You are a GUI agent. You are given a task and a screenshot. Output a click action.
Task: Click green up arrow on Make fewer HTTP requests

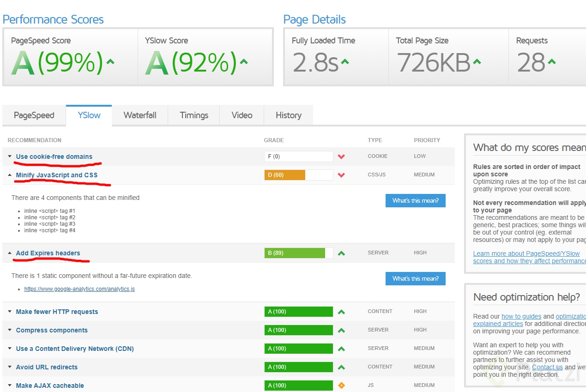[x=341, y=312]
